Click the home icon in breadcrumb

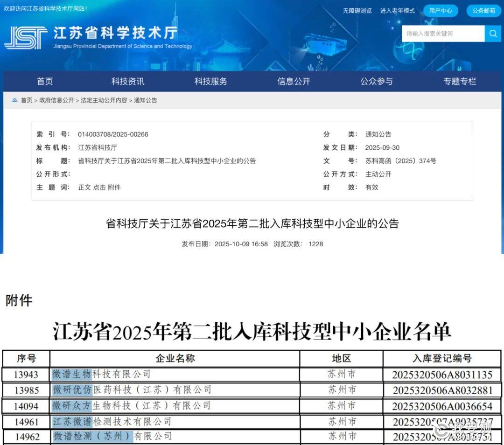[14, 100]
